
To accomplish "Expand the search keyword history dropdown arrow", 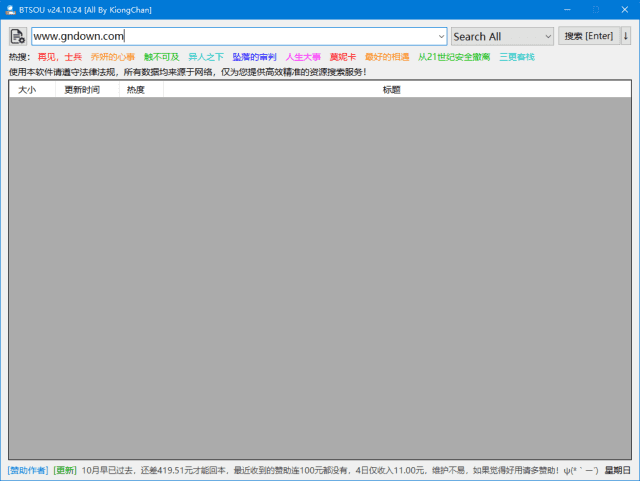I will point(441,36).
